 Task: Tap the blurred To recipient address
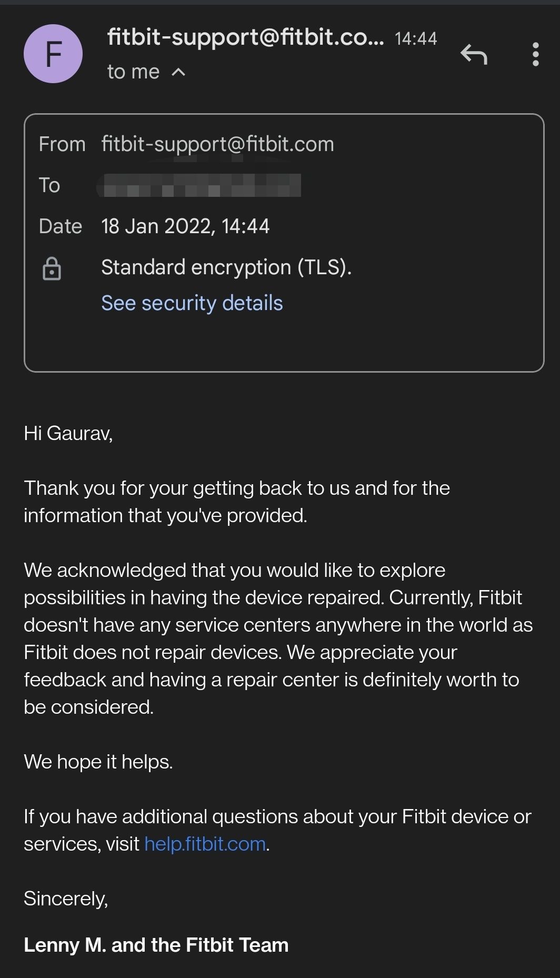coord(199,185)
